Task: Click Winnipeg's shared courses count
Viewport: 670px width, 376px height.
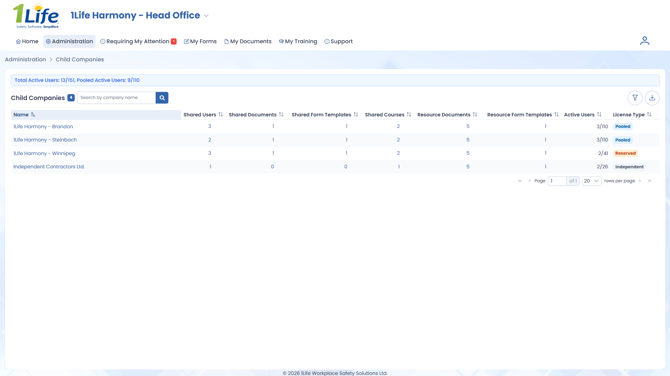Action: click(x=398, y=153)
